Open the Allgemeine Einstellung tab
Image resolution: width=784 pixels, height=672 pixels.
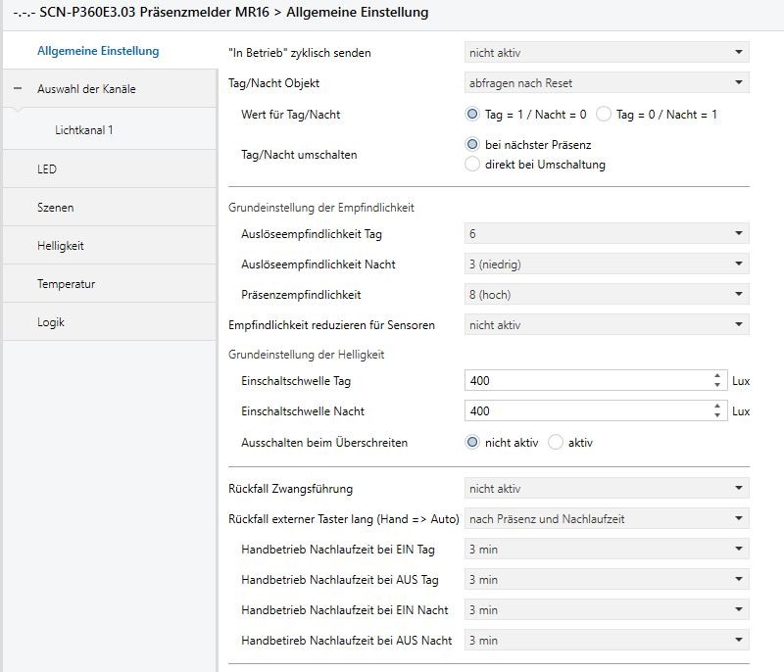point(98,51)
